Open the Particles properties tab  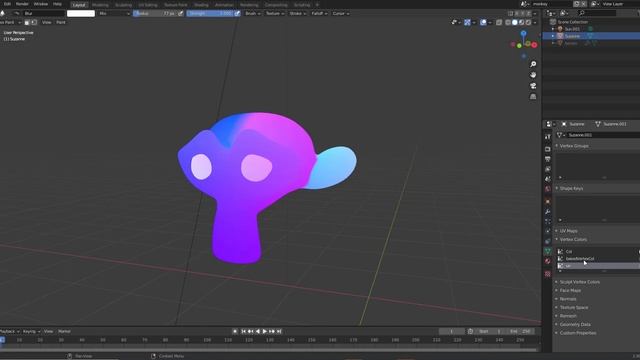548,221
